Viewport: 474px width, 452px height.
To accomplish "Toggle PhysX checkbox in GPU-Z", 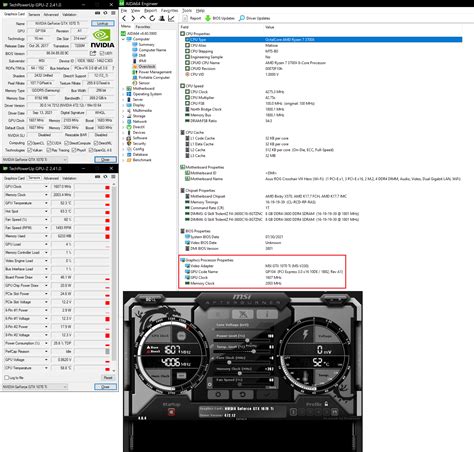I will (x=74, y=150).
